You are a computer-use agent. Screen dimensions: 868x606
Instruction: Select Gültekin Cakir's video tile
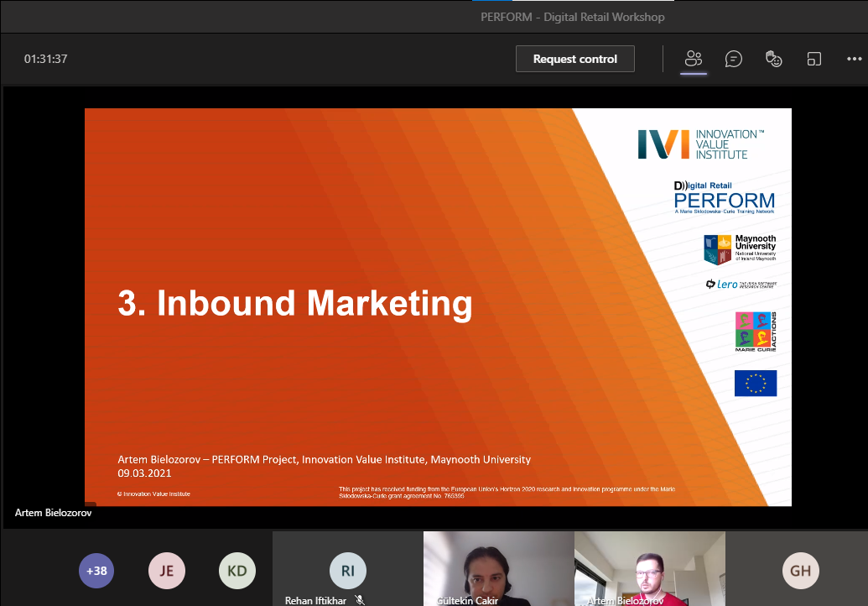pos(499,569)
